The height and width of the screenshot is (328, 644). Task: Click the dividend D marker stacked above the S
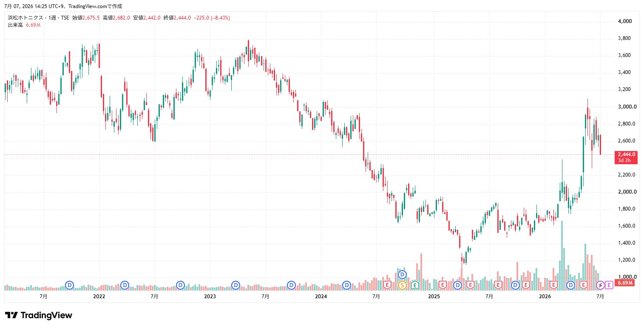pos(402,274)
